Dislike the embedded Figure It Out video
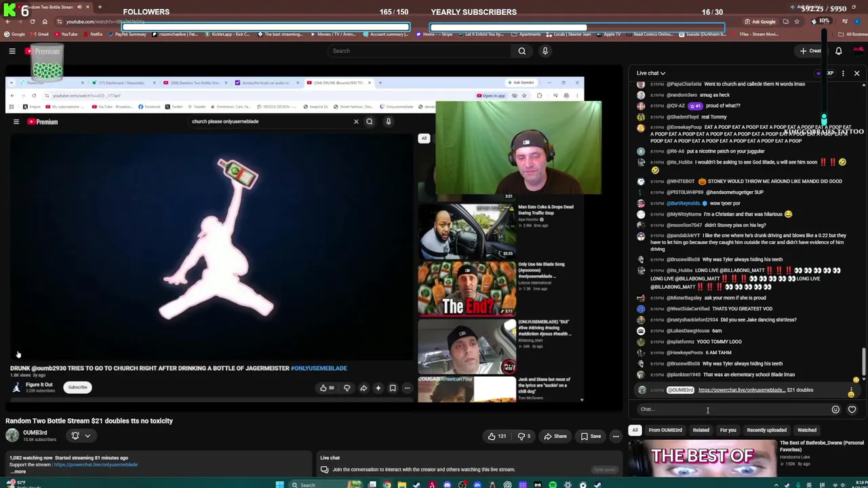Screen dimensions: 868x488 [x=347, y=388]
